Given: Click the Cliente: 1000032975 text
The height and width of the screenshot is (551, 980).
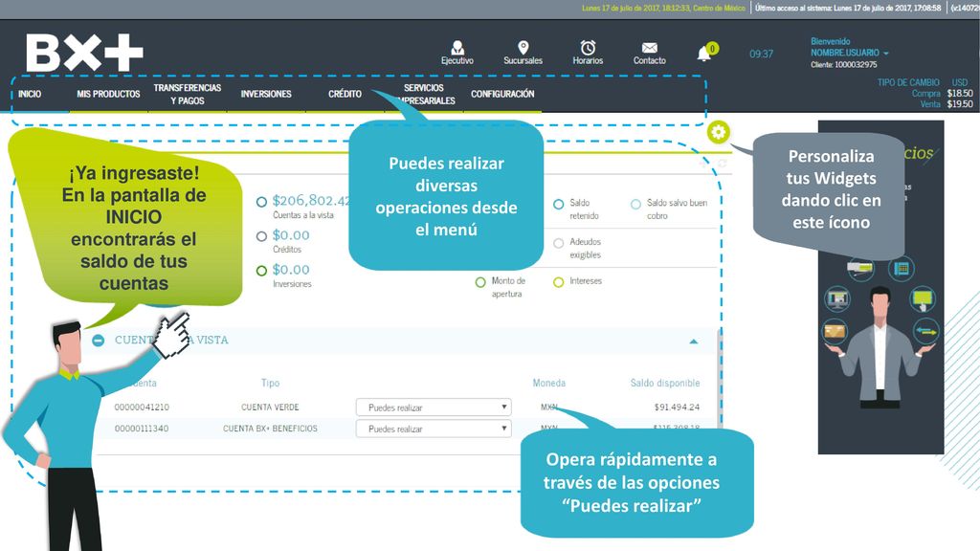Looking at the screenshot, I should [x=844, y=64].
